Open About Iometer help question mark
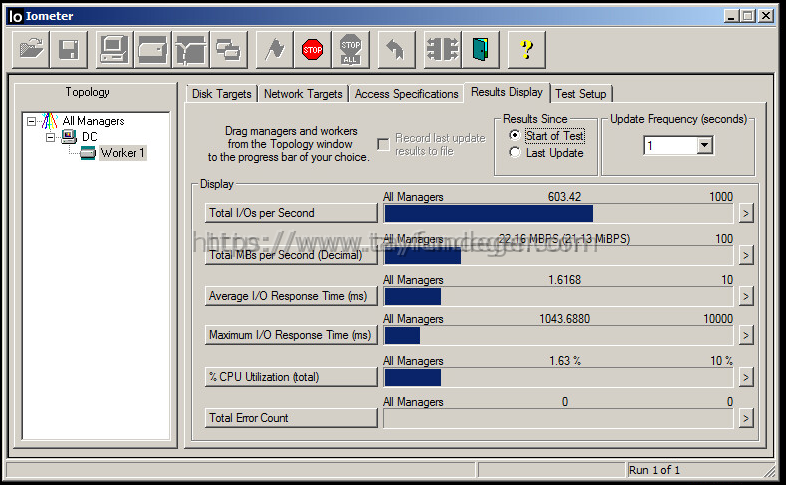The height and width of the screenshot is (485, 786). coord(526,50)
